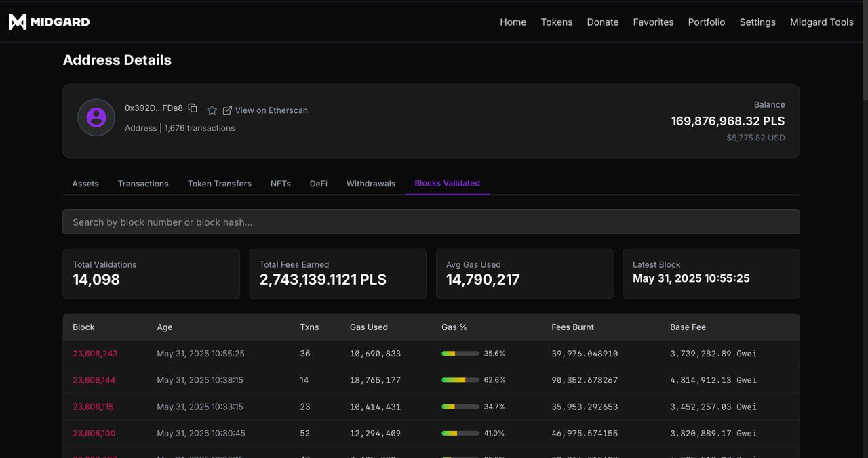Click the 62.6% gas usage bar
The height and width of the screenshot is (458, 868).
tap(460, 380)
